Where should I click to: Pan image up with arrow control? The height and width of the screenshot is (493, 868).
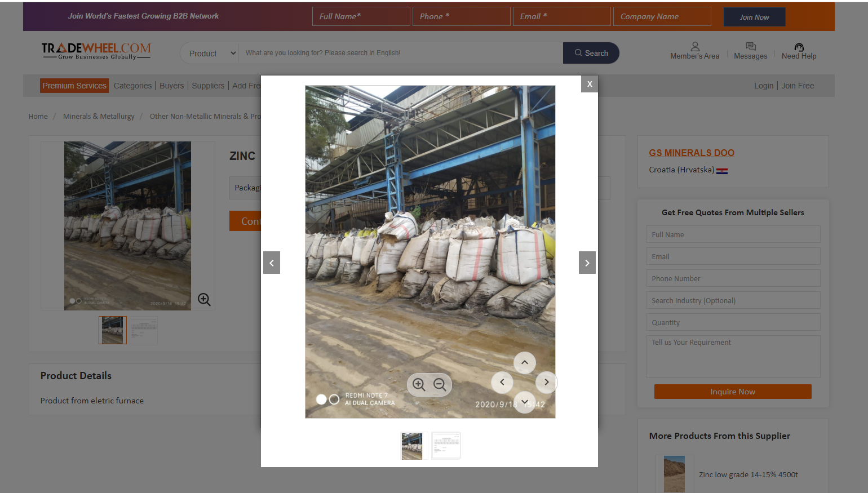tap(524, 363)
